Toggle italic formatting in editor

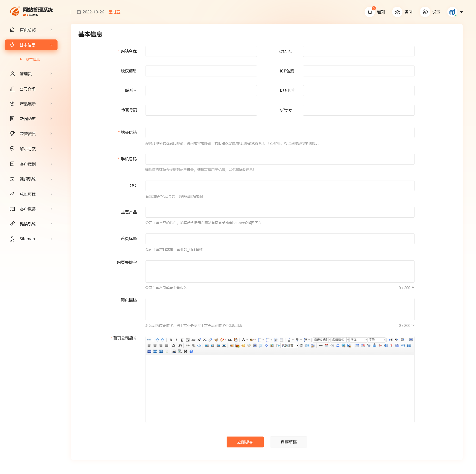(x=176, y=340)
